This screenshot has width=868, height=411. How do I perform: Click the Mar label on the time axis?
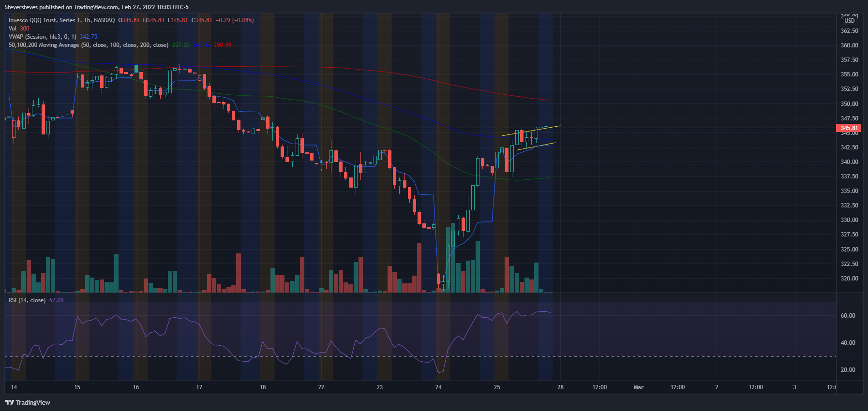[639, 387]
